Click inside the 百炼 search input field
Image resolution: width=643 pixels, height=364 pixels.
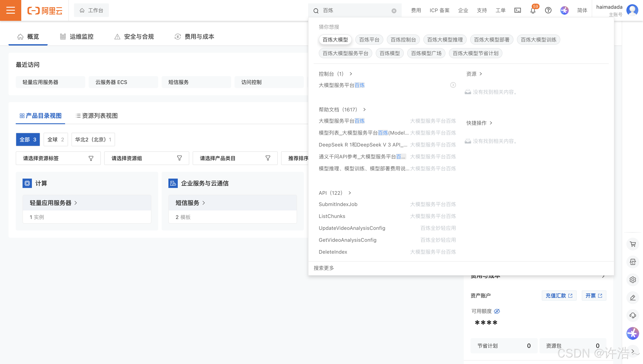pyautogui.click(x=355, y=10)
